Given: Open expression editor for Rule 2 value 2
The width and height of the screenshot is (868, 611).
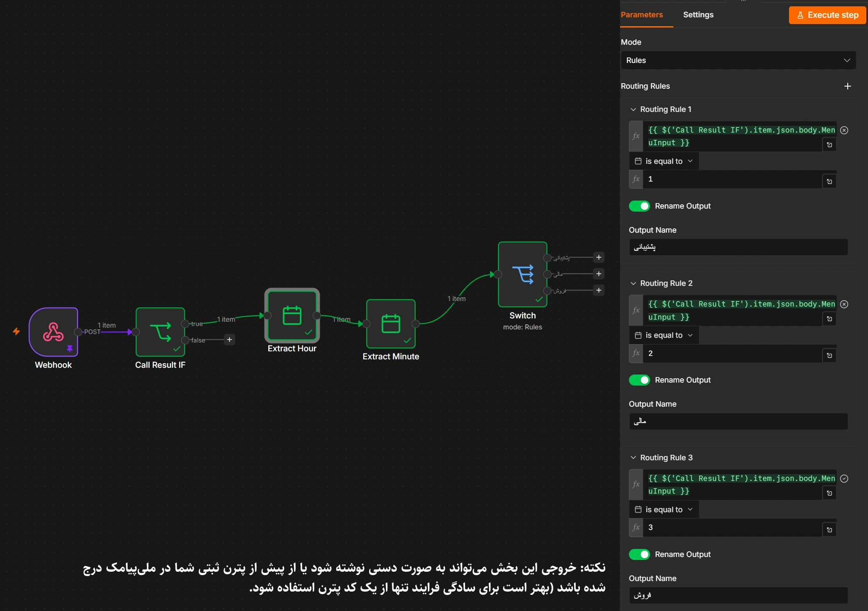Looking at the screenshot, I should click(830, 356).
